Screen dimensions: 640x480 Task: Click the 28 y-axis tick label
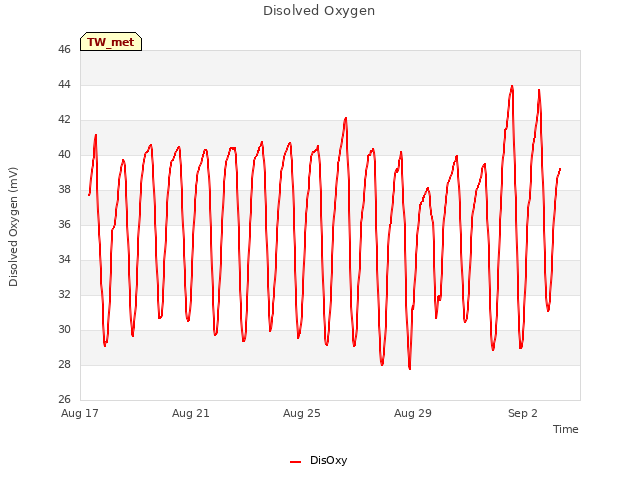tap(64, 364)
